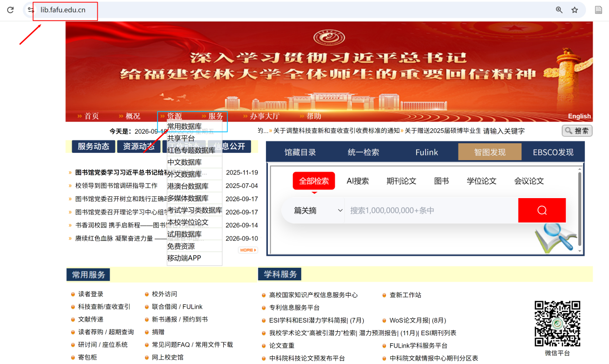Click the orange MORE button under news list

point(248,250)
